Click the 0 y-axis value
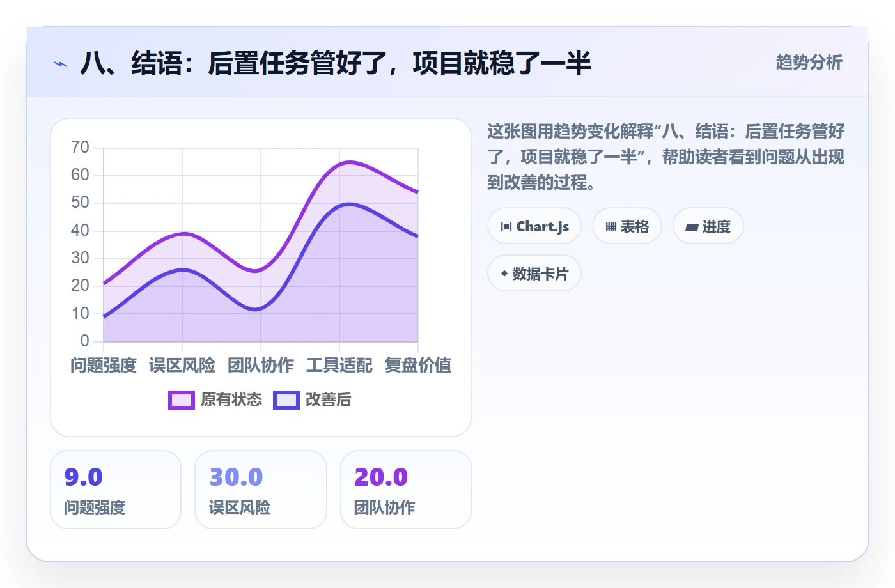The width and height of the screenshot is (895, 588). (84, 341)
